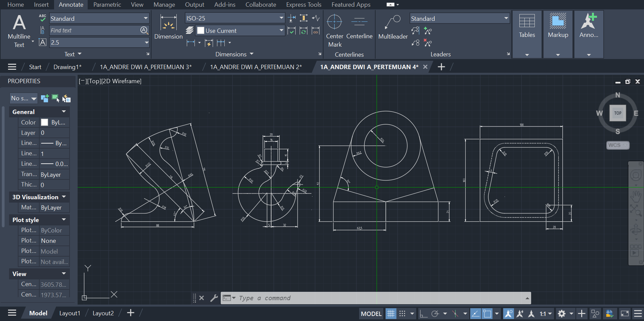Viewport: 644px width, 321px height.
Task: Toggle auto-add annotation scales in status bar
Action: pyautogui.click(x=520, y=314)
